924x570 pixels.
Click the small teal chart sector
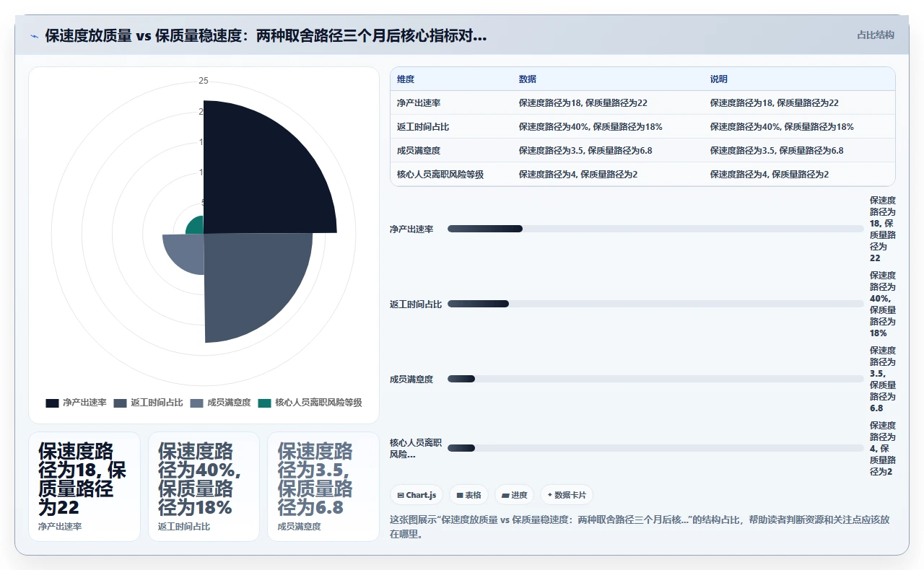point(196,226)
